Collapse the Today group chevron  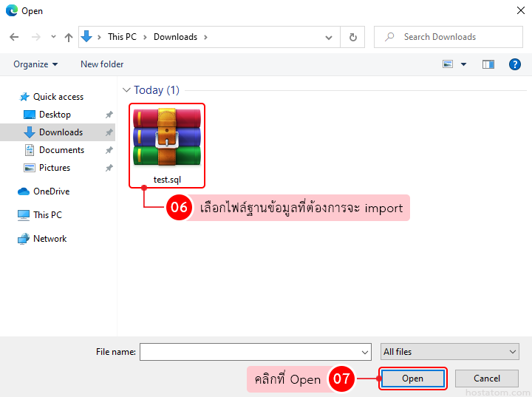coord(126,90)
